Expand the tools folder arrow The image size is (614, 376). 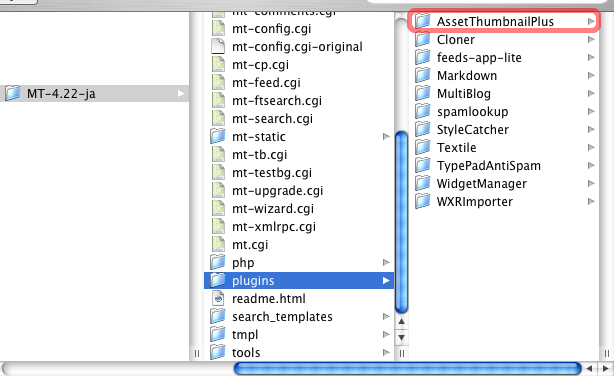(386, 352)
